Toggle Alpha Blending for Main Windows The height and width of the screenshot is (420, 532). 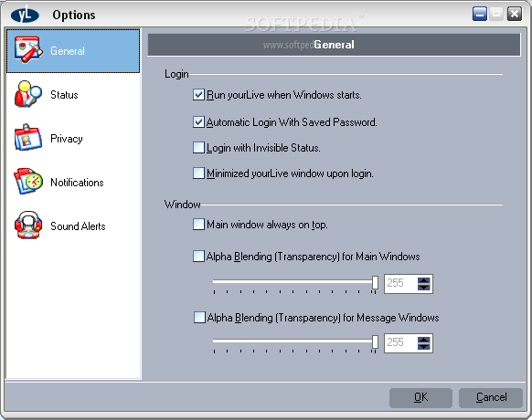click(x=198, y=256)
